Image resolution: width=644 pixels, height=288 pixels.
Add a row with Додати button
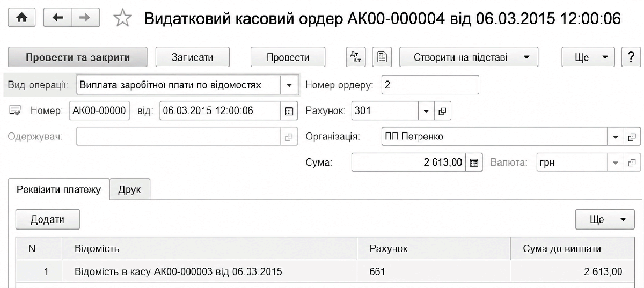point(48,219)
